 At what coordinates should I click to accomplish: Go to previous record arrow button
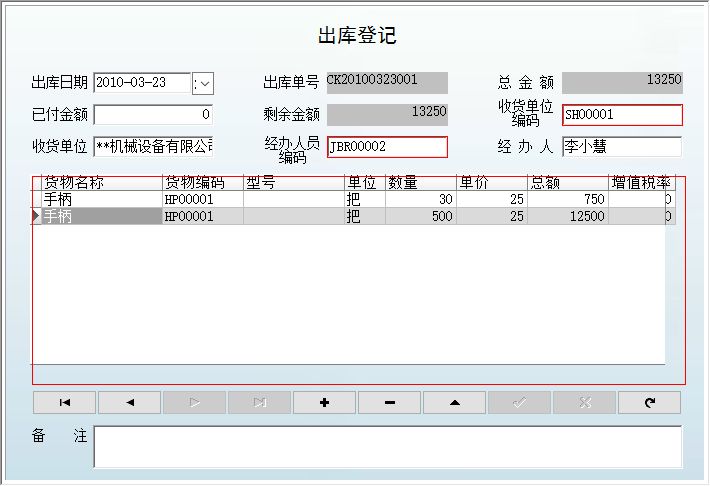coord(130,403)
